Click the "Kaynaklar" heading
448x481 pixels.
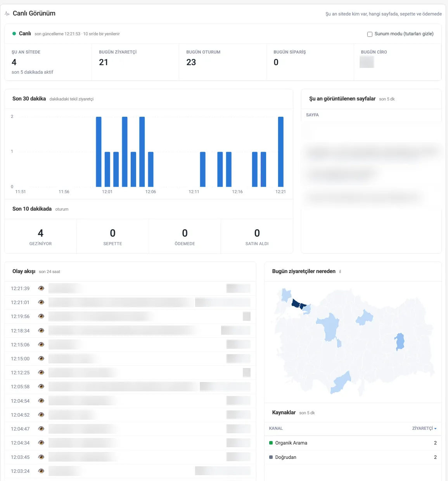(284, 412)
